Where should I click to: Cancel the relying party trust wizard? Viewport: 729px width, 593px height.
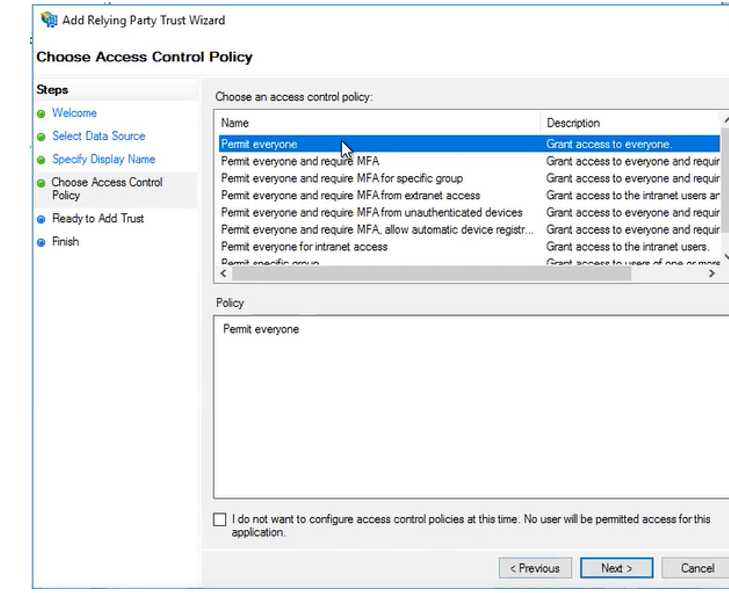point(697,568)
